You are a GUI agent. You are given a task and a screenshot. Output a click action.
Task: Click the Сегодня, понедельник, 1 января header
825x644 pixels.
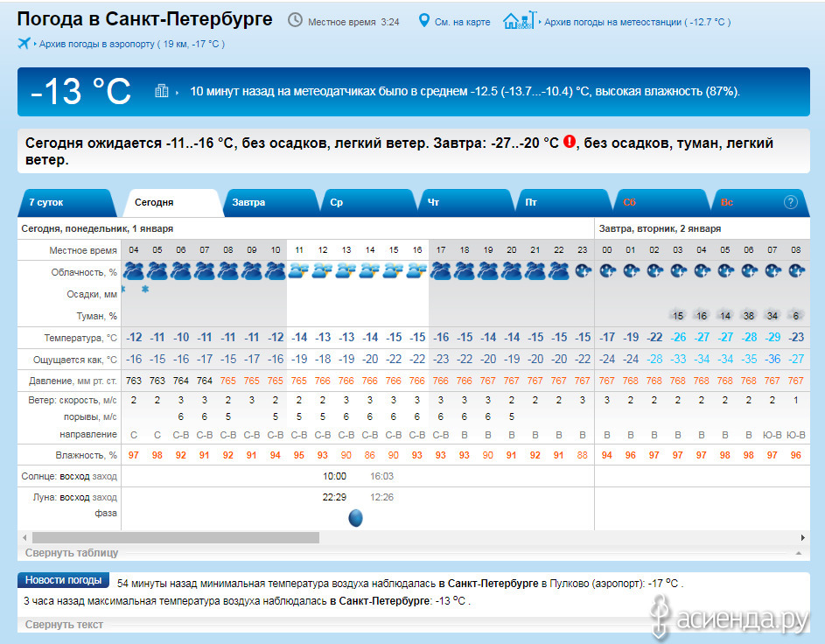tap(97, 229)
